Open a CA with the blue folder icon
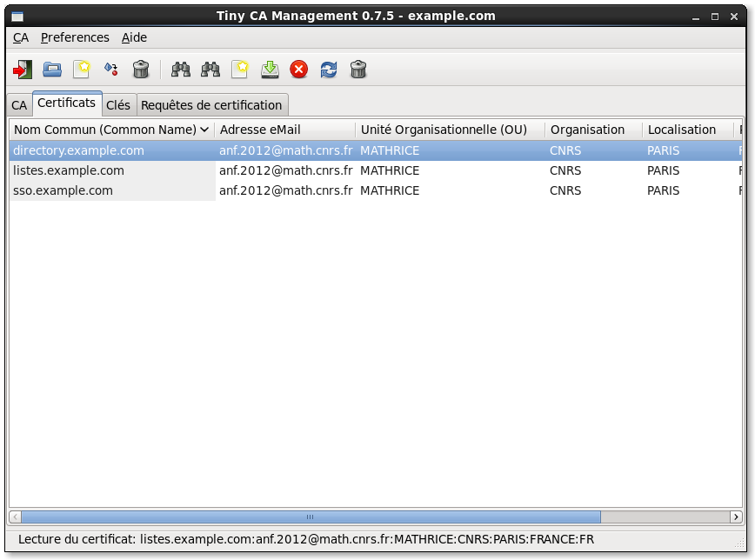 (52, 70)
